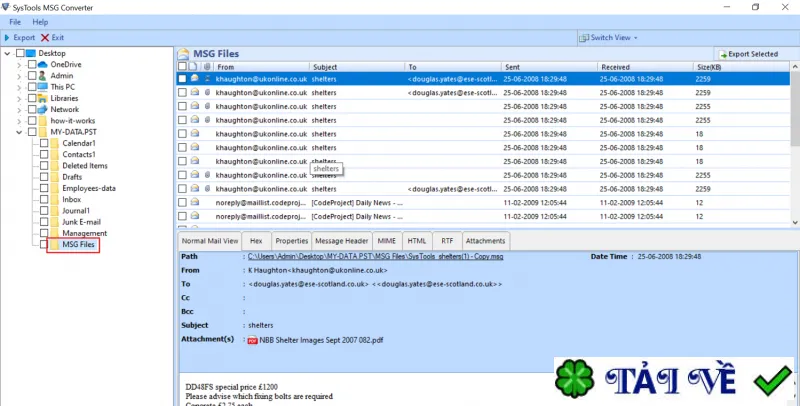The height and width of the screenshot is (406, 800).
Task: Click the envelope icon of the first codeproject email
Action: coord(195,202)
